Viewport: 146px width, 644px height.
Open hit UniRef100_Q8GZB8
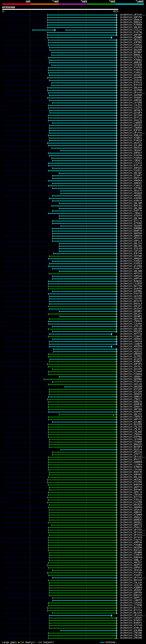pyautogui.click(x=131, y=387)
